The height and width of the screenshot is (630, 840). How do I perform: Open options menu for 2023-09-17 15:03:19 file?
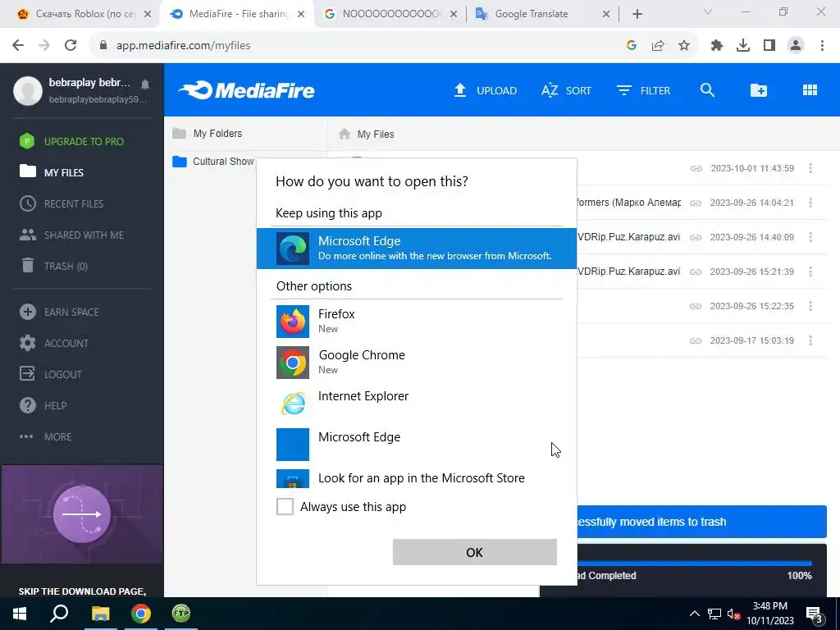(x=810, y=340)
